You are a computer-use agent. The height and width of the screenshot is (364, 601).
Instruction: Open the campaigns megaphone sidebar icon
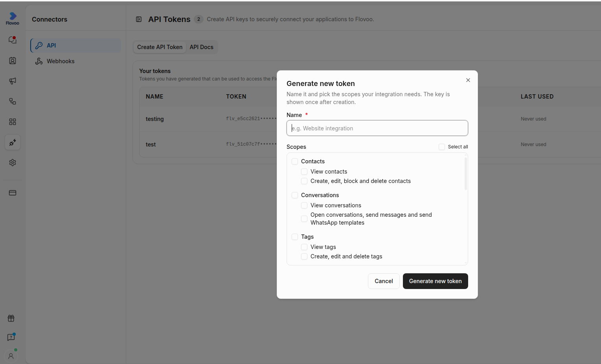pos(13,81)
